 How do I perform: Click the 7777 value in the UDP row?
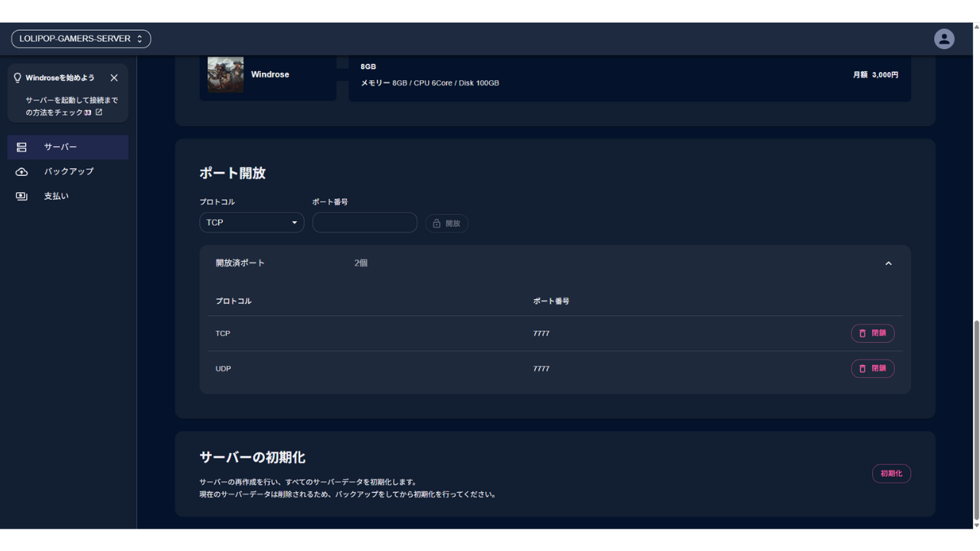pos(541,369)
